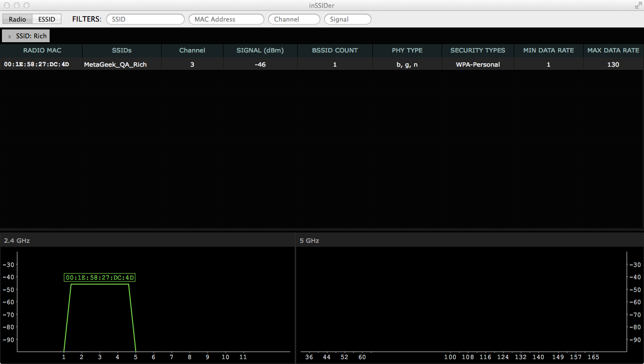Click the WPA-Personal security cell
Image resolution: width=644 pixels, height=364 pixels.
click(x=478, y=64)
